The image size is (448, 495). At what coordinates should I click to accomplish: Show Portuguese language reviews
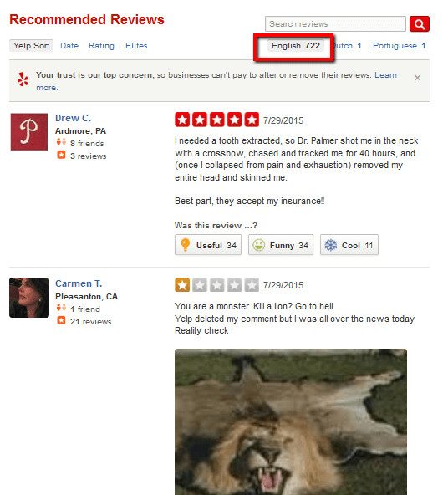[x=399, y=46]
